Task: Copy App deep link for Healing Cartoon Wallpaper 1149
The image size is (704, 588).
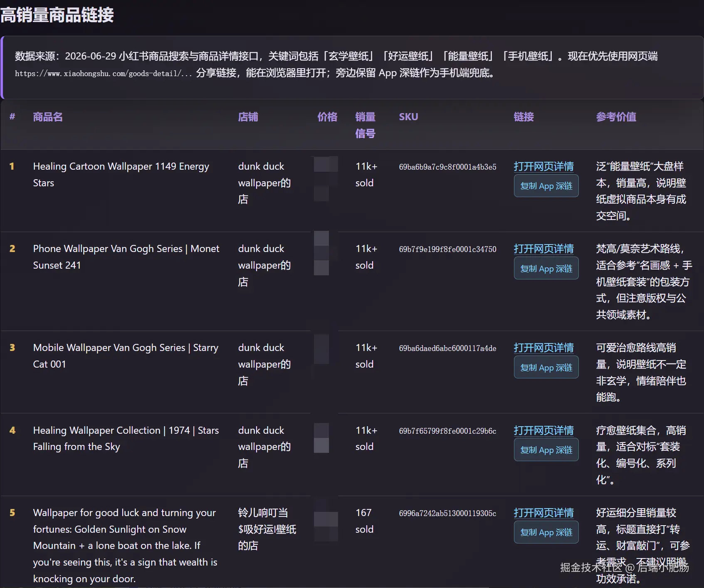Action: click(546, 186)
